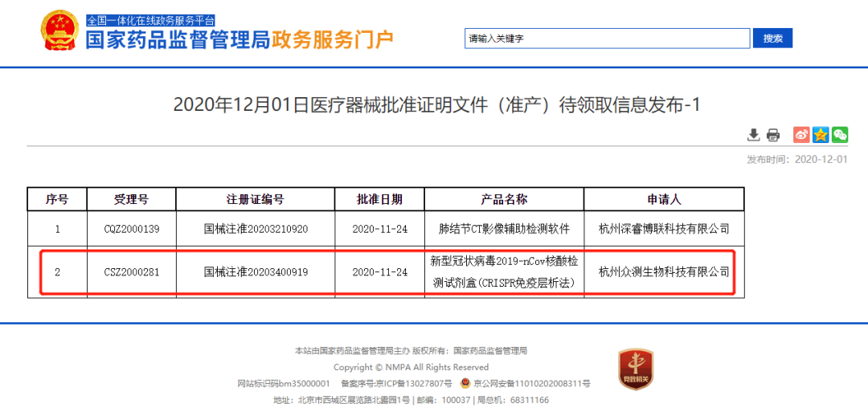Click the 产品名称 column header
The width and height of the screenshot is (868, 416).
tap(504, 200)
